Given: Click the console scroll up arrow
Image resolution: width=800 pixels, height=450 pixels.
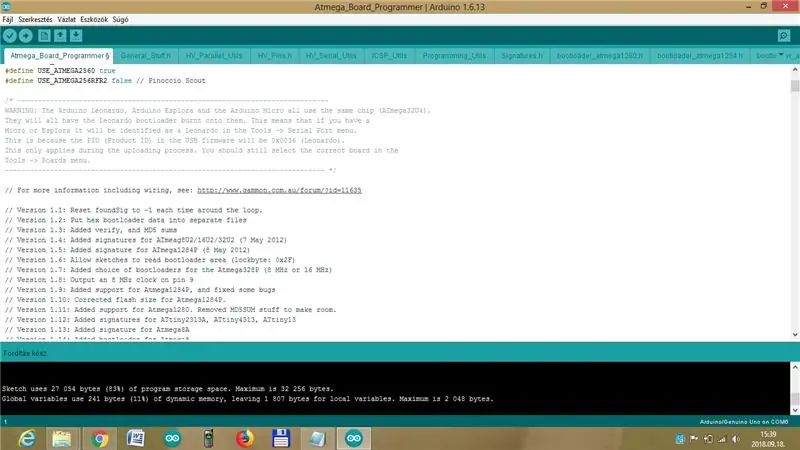Looking at the screenshot, I should pos(795,367).
